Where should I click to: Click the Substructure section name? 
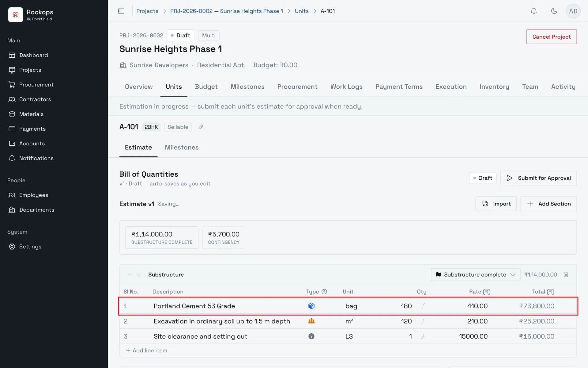pyautogui.click(x=166, y=274)
